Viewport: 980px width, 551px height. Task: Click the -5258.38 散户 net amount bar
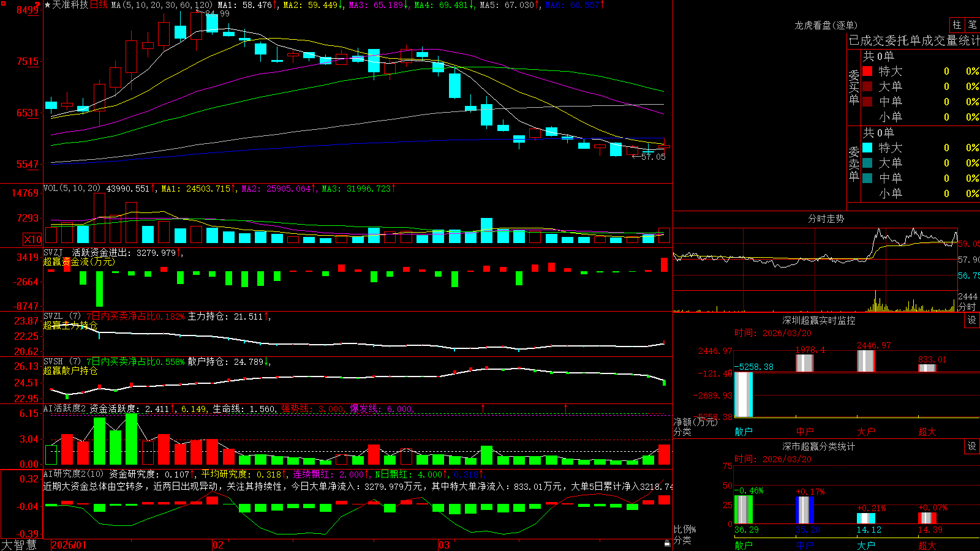(744, 394)
